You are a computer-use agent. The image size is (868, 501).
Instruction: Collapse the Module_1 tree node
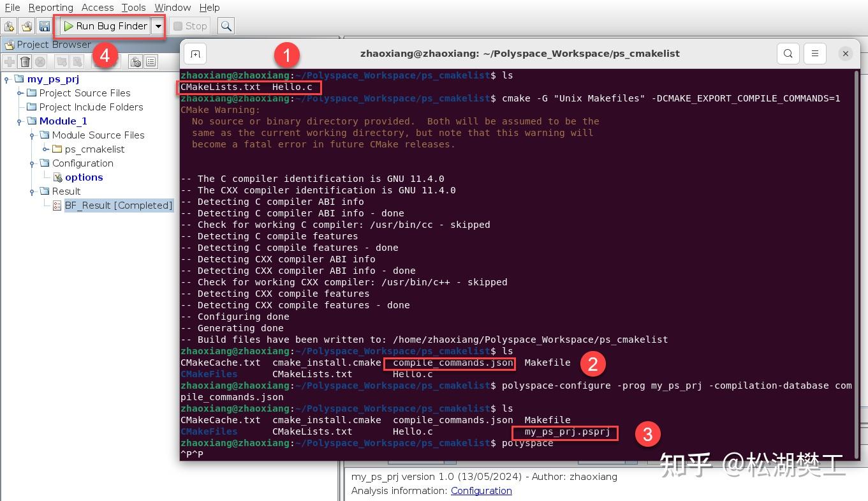(x=18, y=120)
